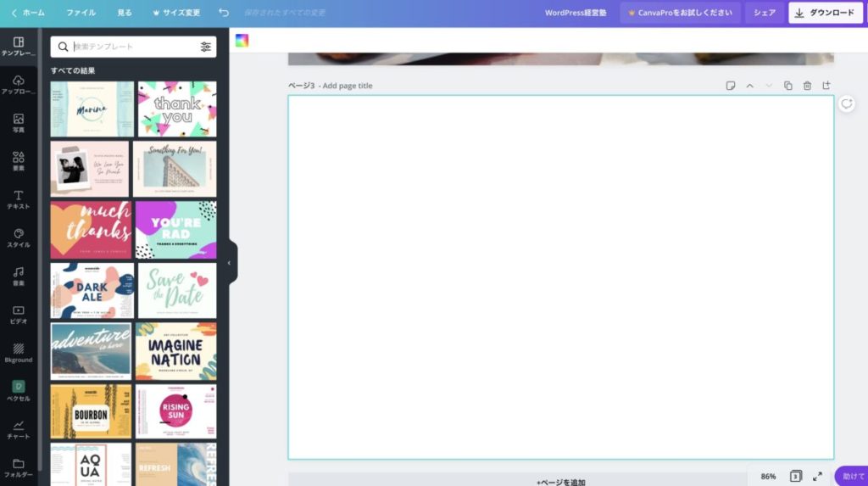Open the Elements panel in sidebar

[x=19, y=161]
